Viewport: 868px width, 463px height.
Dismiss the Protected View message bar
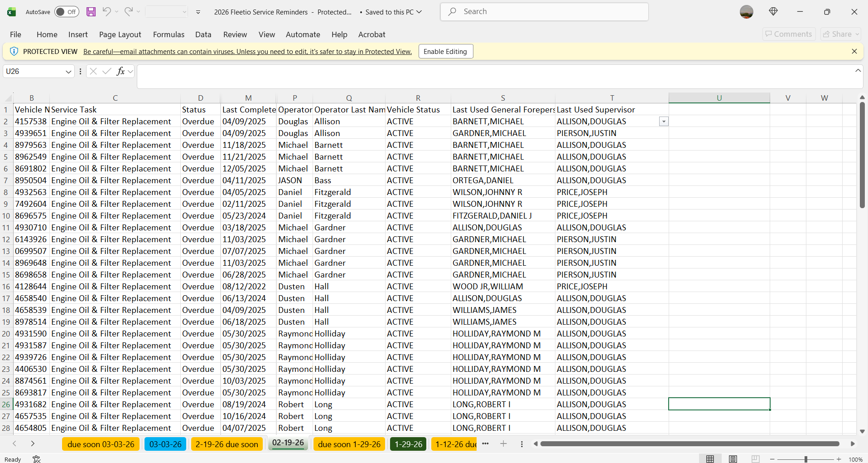[854, 51]
